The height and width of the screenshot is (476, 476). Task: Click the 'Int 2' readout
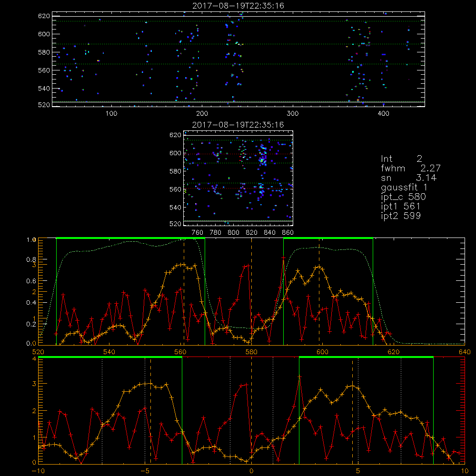click(401, 159)
